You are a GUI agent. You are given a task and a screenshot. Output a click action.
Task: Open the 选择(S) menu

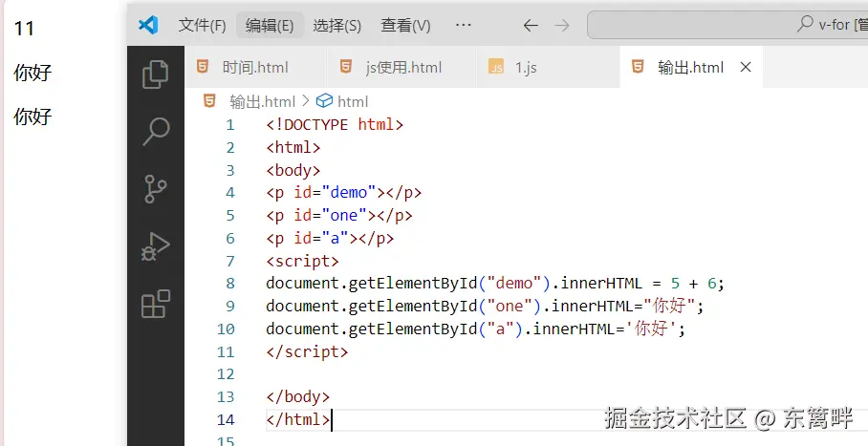(337, 26)
